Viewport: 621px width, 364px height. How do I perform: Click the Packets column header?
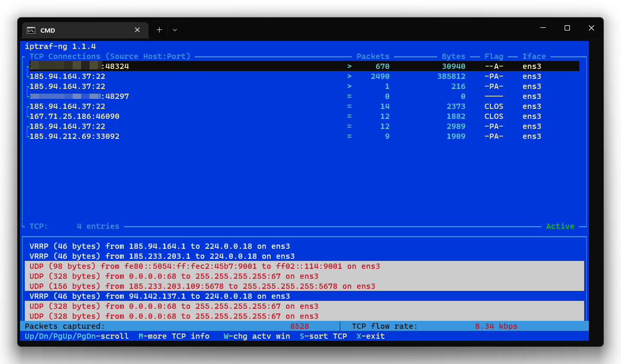pyautogui.click(x=373, y=56)
